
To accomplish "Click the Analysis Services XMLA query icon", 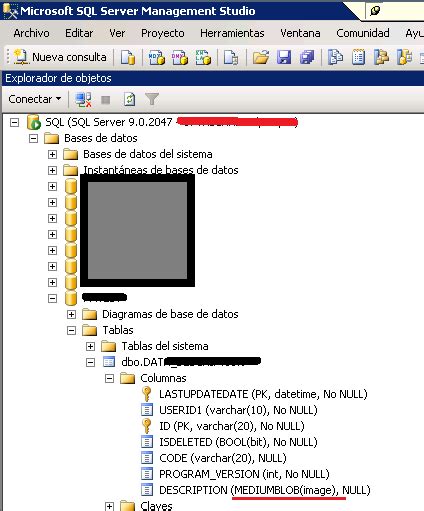I will pos(203,57).
